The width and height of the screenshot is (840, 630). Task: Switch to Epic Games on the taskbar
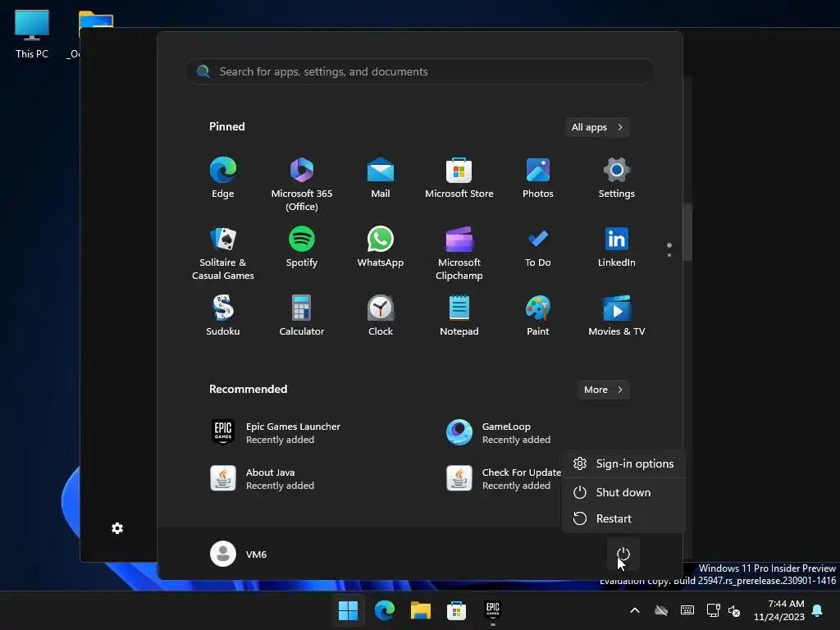click(x=492, y=610)
